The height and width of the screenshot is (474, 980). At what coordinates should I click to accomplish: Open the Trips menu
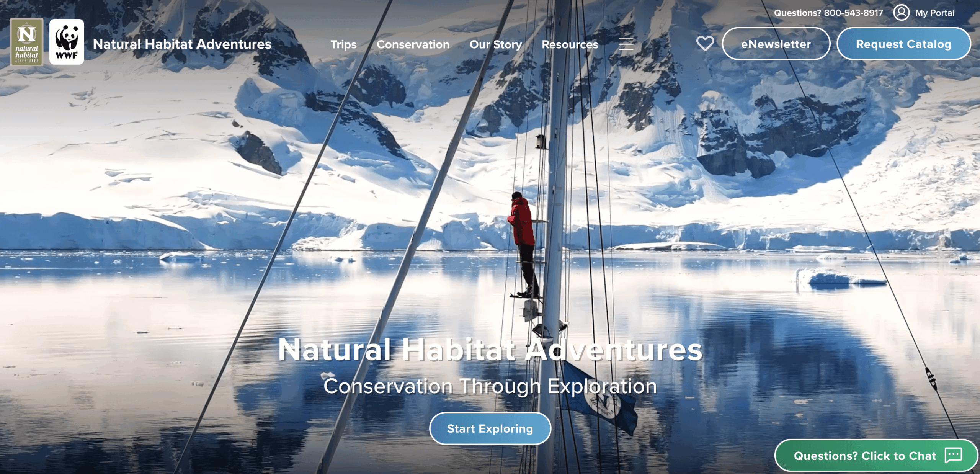tap(343, 44)
